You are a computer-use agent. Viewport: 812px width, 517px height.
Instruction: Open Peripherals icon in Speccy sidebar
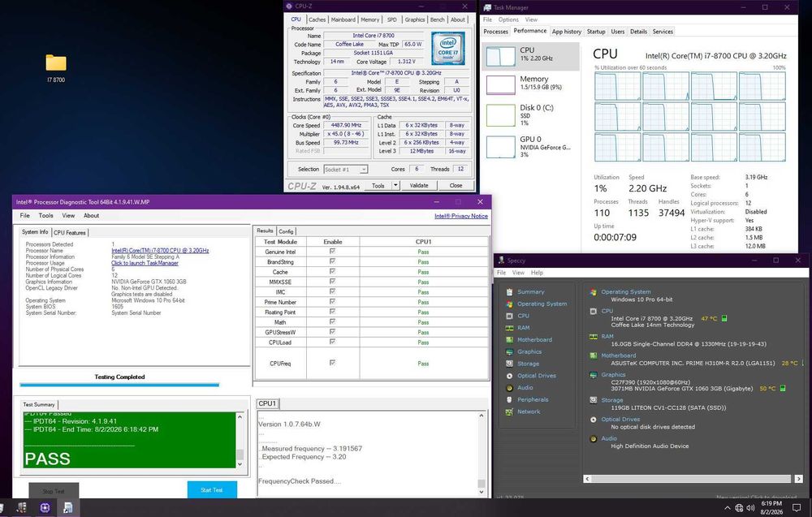[510, 399]
